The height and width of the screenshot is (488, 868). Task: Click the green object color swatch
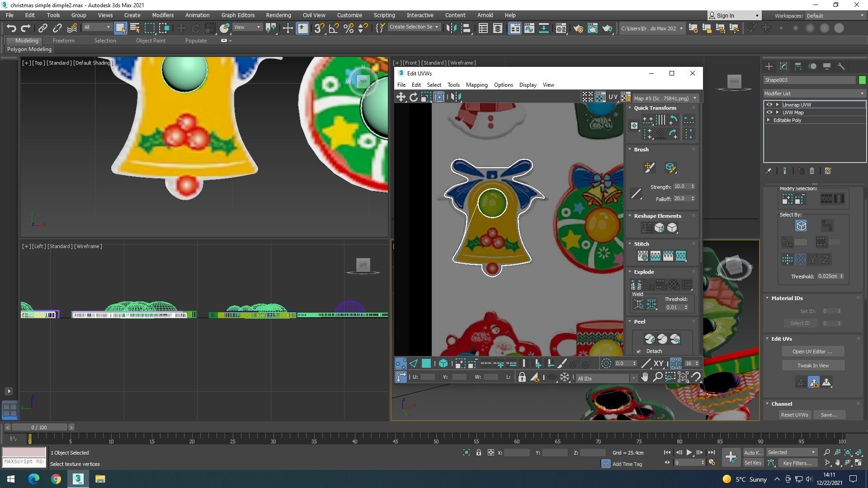(x=862, y=80)
